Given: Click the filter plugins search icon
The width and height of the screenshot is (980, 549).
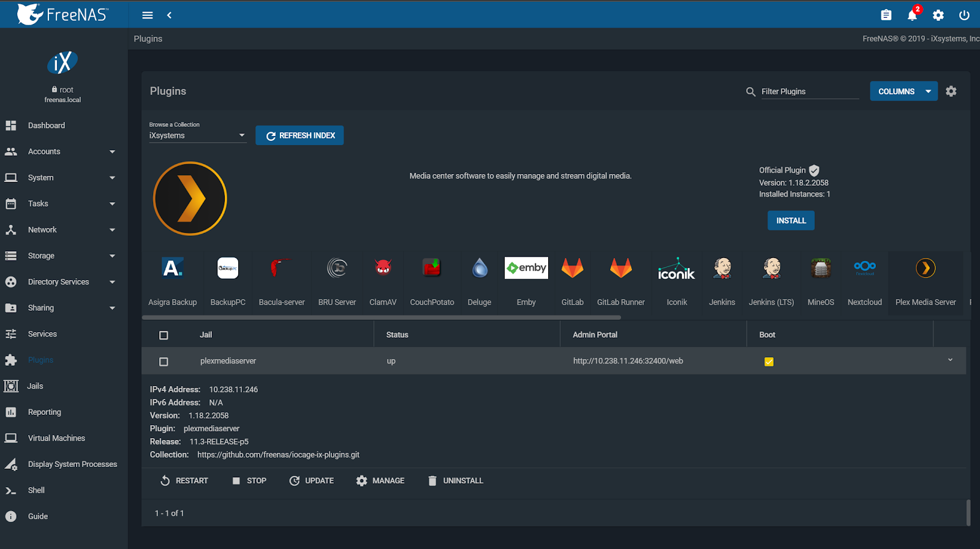Looking at the screenshot, I should tap(751, 91).
